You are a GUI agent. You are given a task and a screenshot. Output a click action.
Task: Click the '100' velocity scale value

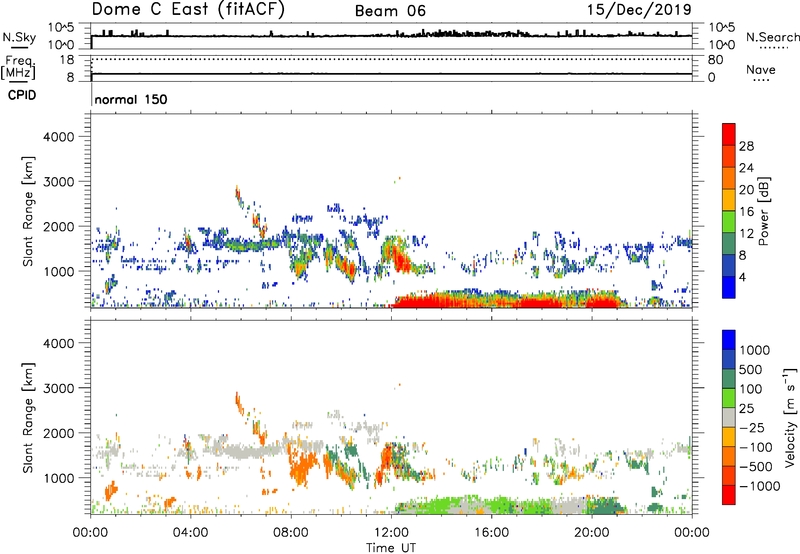click(x=750, y=389)
